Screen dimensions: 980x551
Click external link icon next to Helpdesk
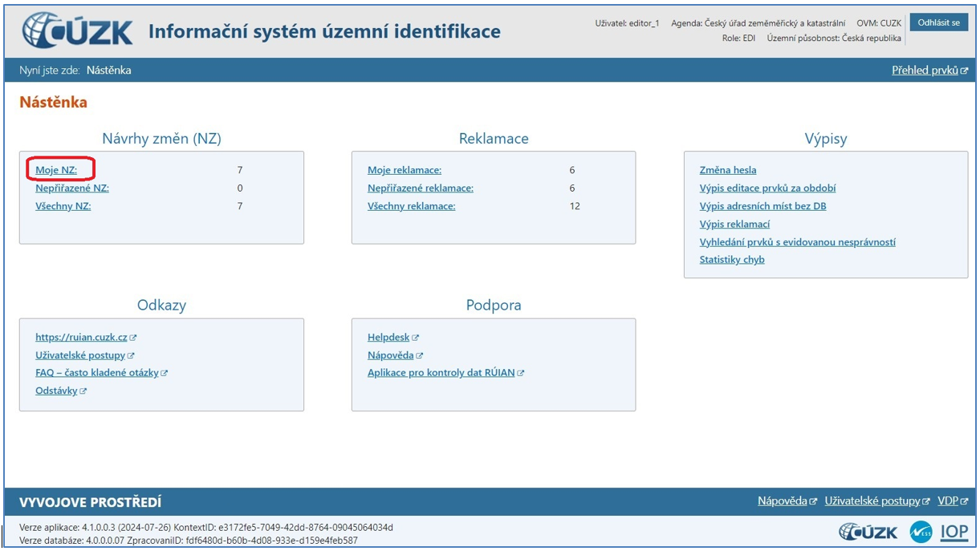point(416,338)
